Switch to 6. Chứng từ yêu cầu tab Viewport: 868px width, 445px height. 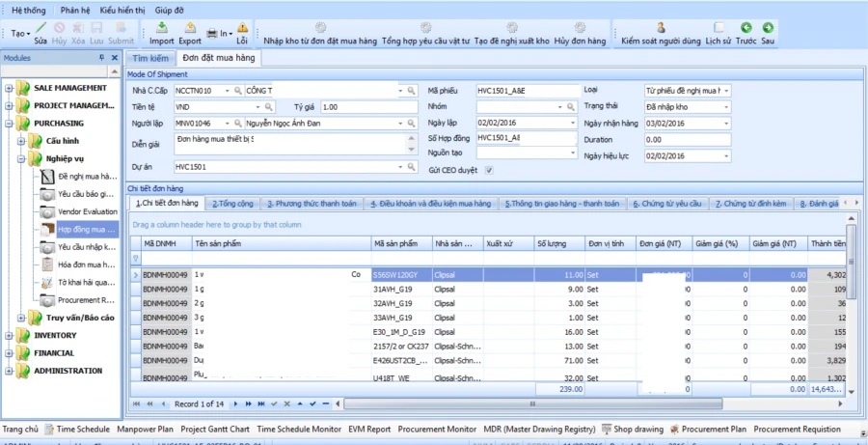pos(667,204)
